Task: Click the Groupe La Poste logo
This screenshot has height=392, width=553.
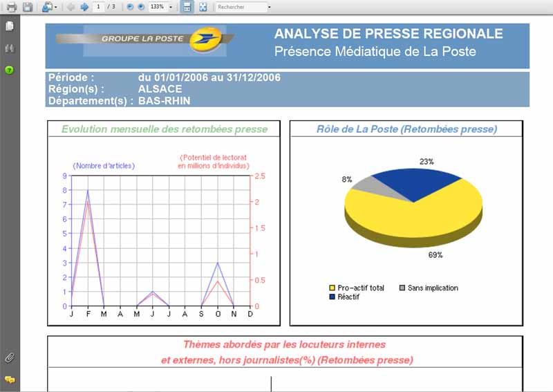Action: coord(145,40)
